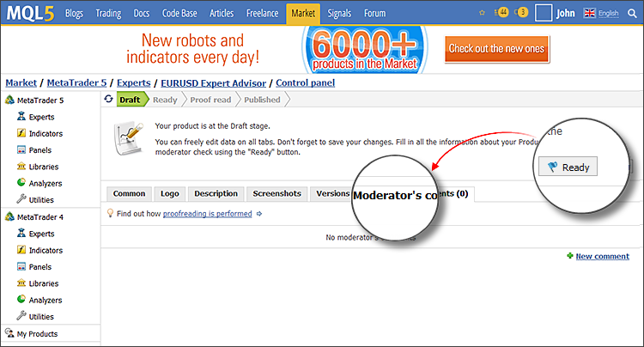Go to Market breadcrumb link
Viewport: 644px width, 347px height.
coord(21,83)
